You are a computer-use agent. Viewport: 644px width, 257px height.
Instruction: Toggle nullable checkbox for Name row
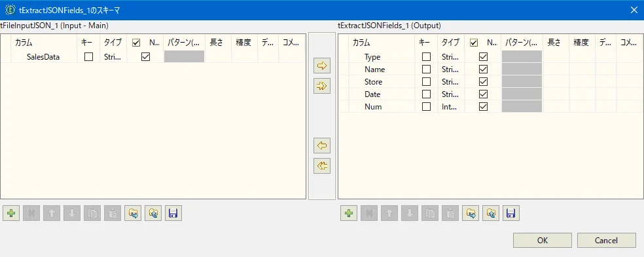point(484,69)
